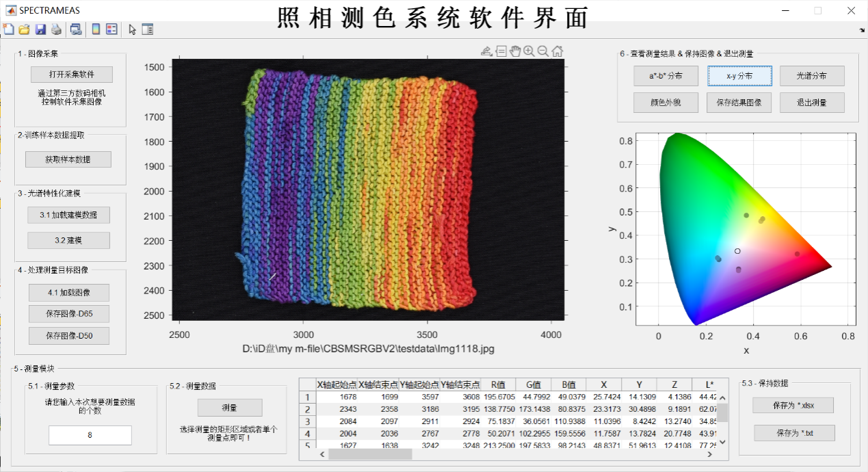
Task: Click the table's vertical scrollbar down arrow
Action: 722,442
